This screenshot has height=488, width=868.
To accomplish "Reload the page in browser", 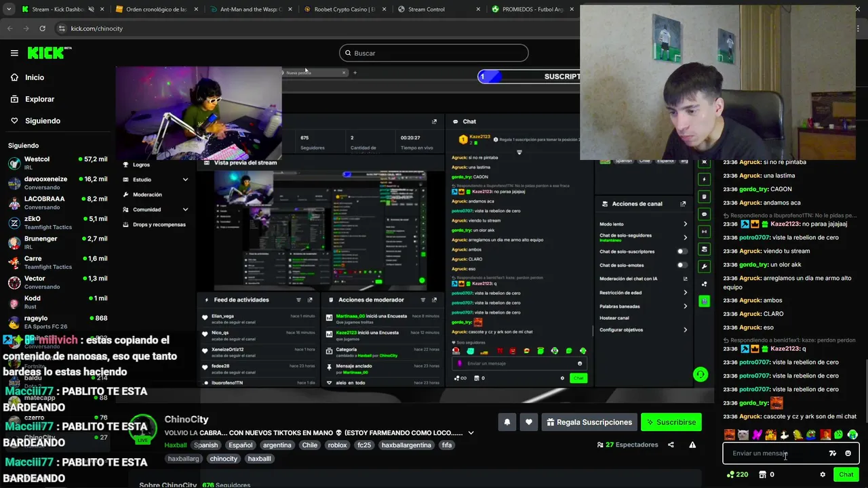I will [x=42, y=28].
